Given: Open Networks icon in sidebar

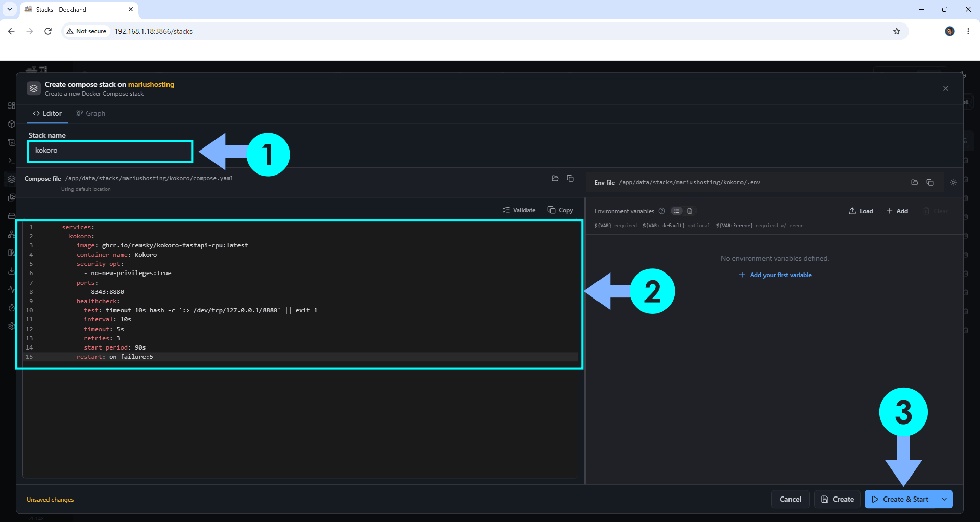Looking at the screenshot, I should pos(11,234).
